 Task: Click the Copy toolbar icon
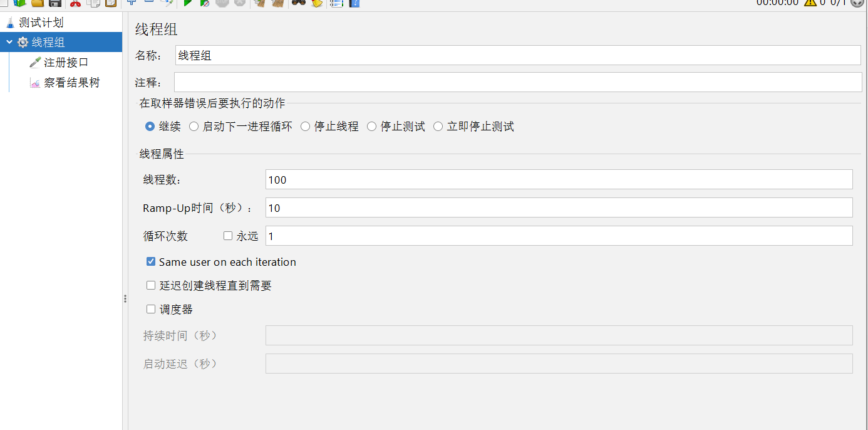94,3
